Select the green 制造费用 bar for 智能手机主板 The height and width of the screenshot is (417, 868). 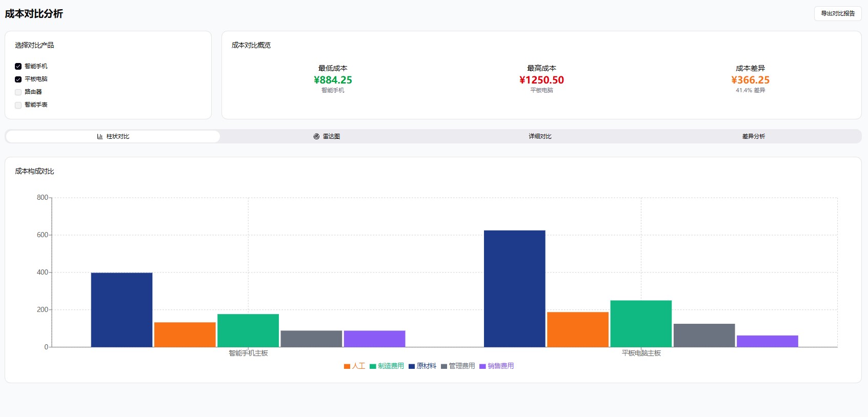[x=248, y=330]
